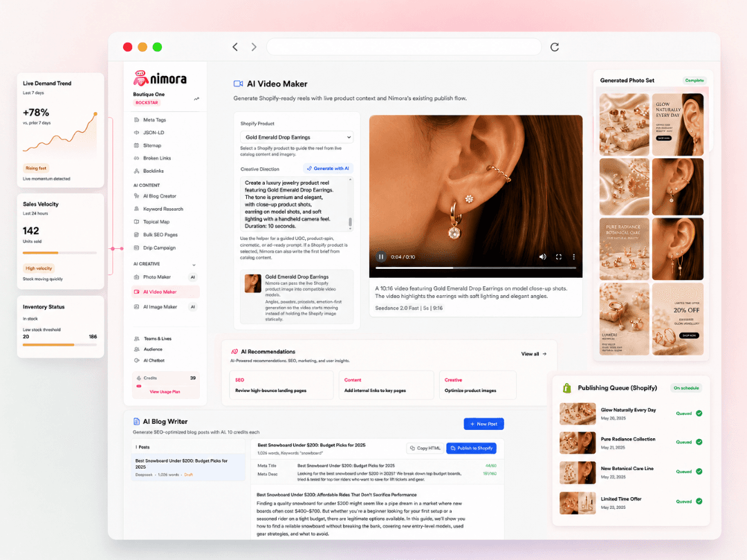Click the AI Chatbot sidebar icon
Image resolution: width=747 pixels, height=560 pixels.
click(137, 360)
